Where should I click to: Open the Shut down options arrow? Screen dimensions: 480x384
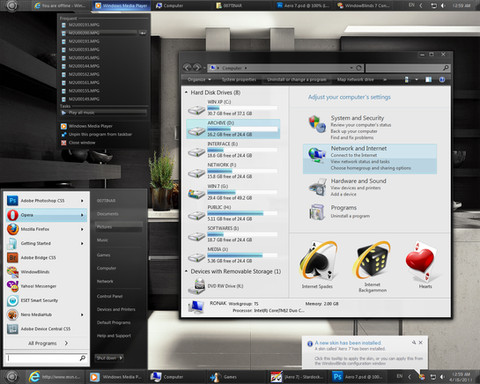coord(121,358)
